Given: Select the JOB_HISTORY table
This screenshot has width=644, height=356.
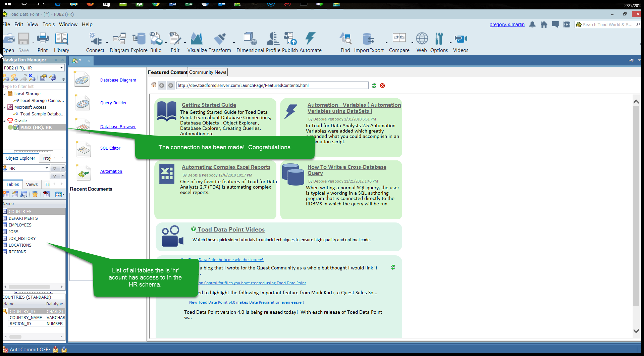Looking at the screenshot, I should point(22,238).
